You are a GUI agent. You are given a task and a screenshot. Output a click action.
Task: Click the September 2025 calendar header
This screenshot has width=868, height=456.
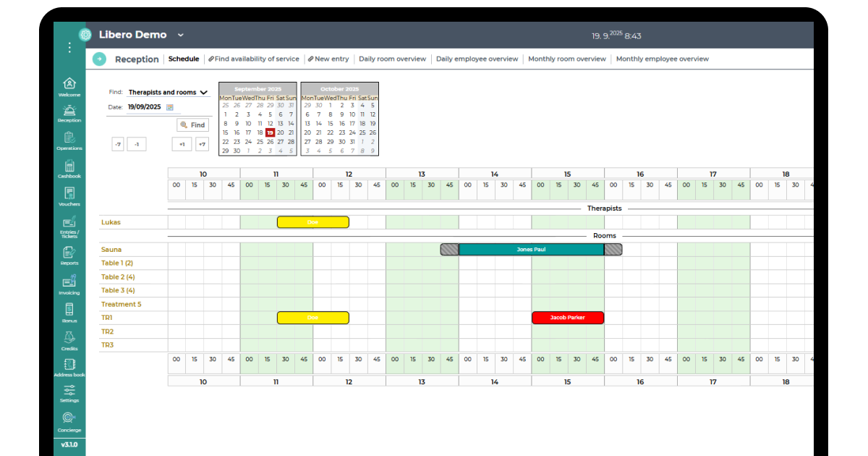[258, 88]
